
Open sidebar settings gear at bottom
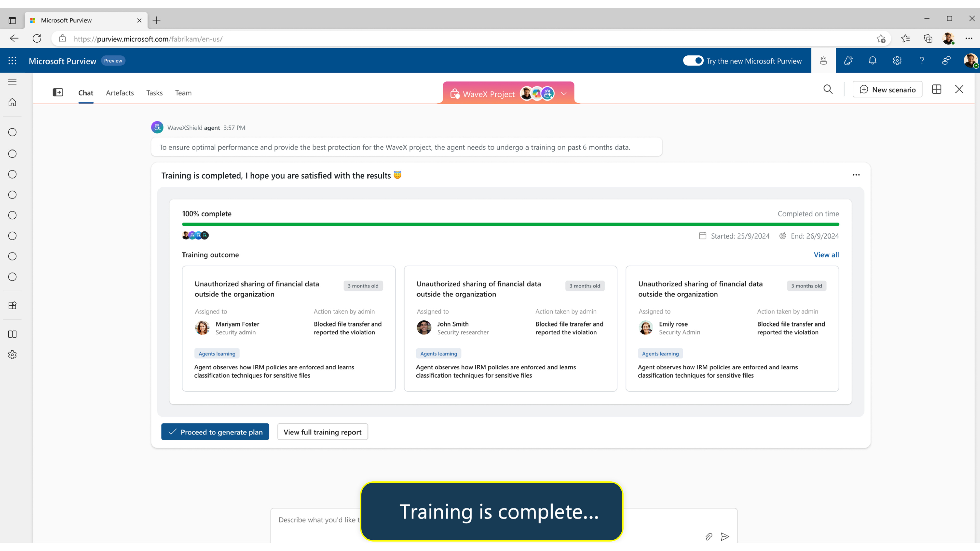12,355
